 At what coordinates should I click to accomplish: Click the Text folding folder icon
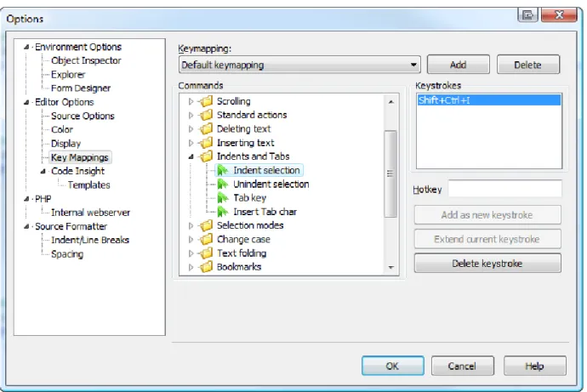point(206,253)
